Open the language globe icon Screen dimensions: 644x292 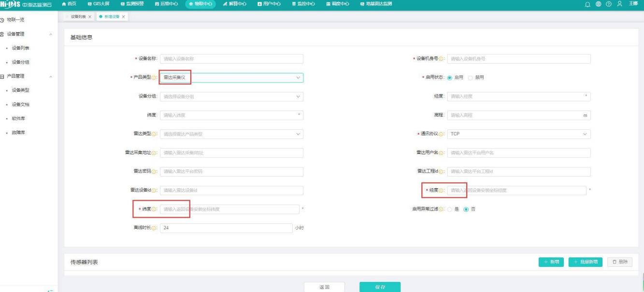click(610, 4)
